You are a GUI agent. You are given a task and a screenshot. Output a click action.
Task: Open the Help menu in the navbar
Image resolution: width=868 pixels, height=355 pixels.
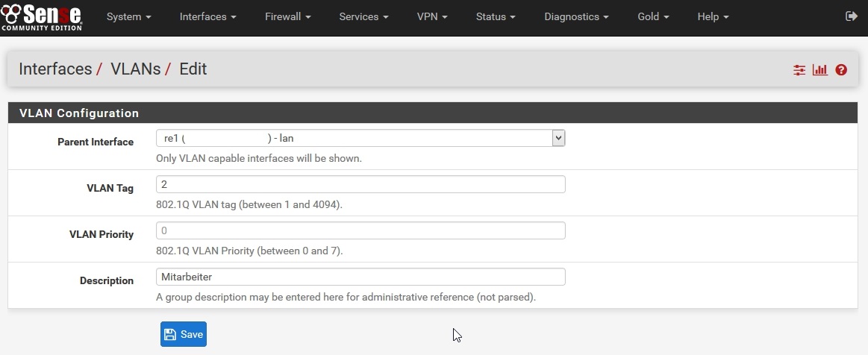pyautogui.click(x=713, y=16)
